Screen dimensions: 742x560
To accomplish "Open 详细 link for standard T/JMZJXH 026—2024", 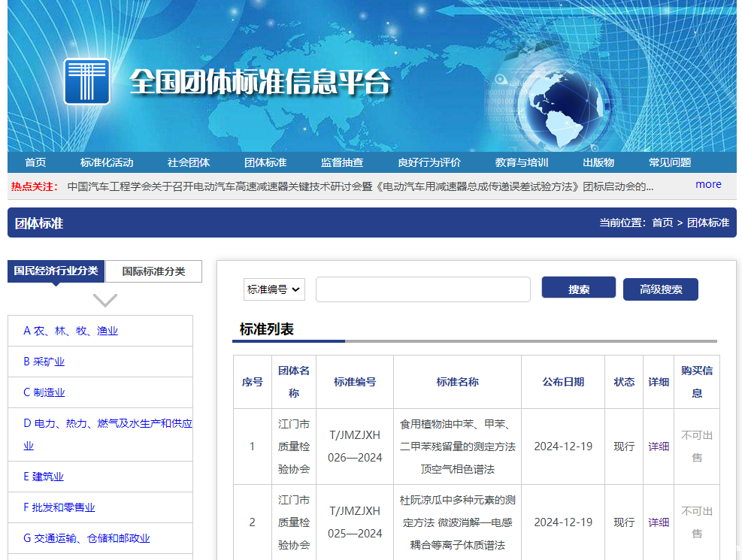I will click(x=659, y=446).
